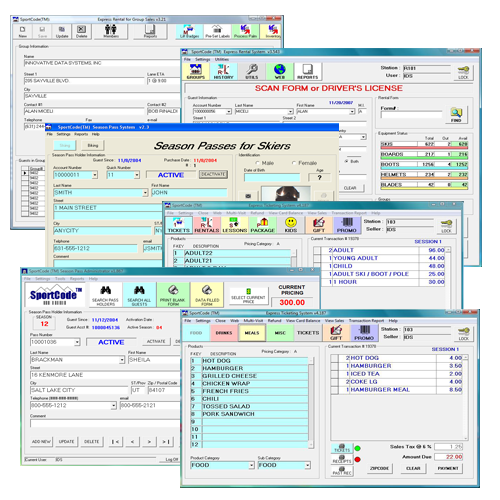Click the PAST REC printer icon
Viewport: 500px width, 500px height.
[342, 471]
